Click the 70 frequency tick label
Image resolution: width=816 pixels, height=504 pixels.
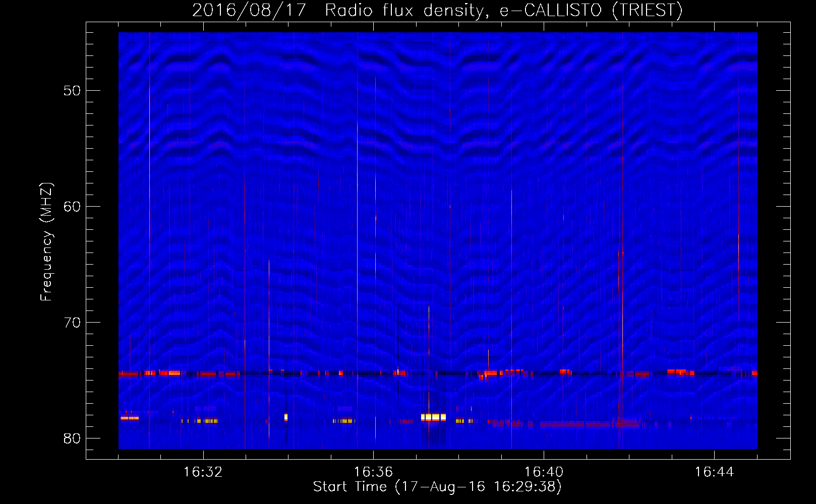(72, 323)
